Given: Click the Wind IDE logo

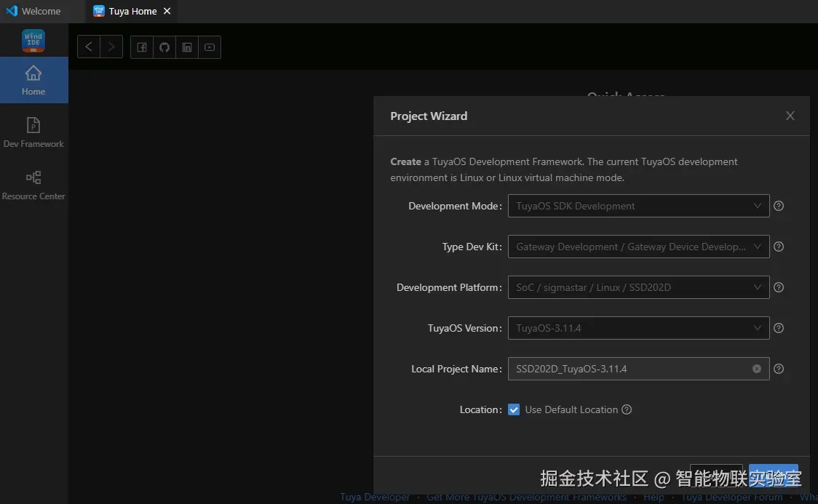Looking at the screenshot, I should click(x=33, y=40).
